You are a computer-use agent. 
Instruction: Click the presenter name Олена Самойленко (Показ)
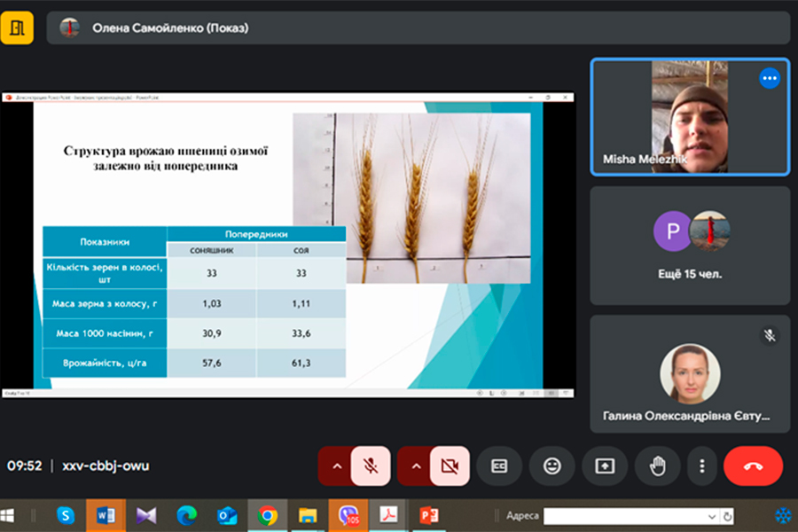click(170, 28)
